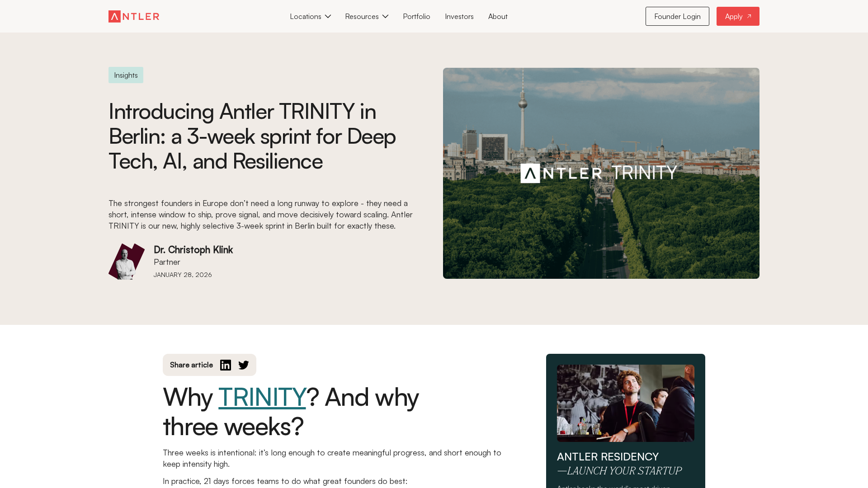Click author name Dr. Christoph Klink
868x488 pixels.
point(193,249)
